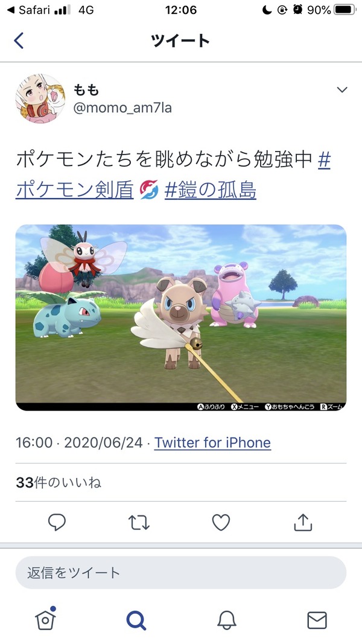
Task: Tap the Twitter for iPhone link
Action: pos(212,443)
